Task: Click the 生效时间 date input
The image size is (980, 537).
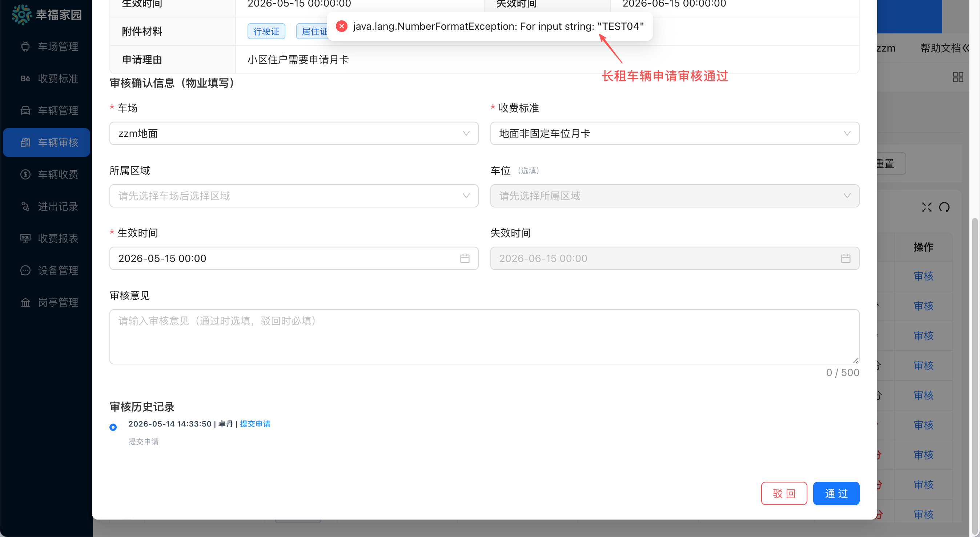Action: coord(294,258)
